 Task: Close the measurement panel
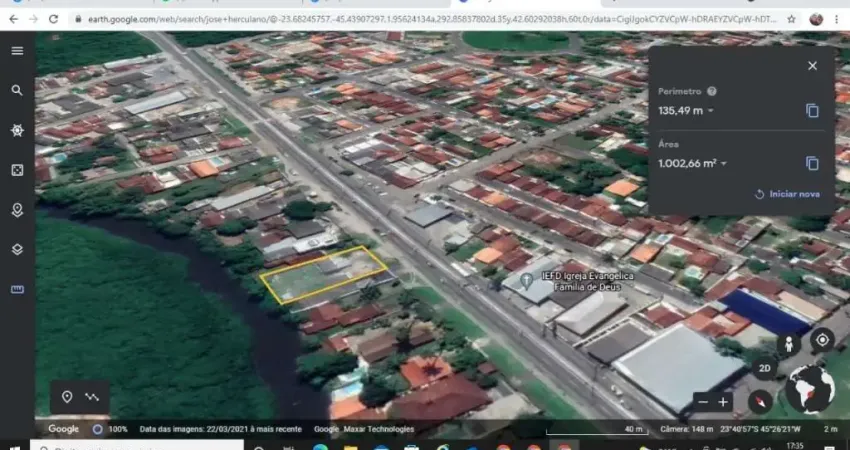[x=812, y=66]
